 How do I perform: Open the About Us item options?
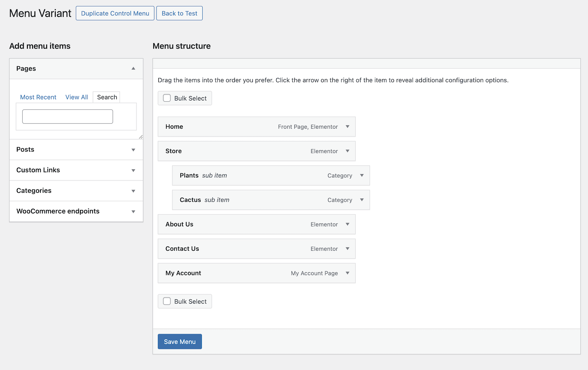[x=347, y=224]
